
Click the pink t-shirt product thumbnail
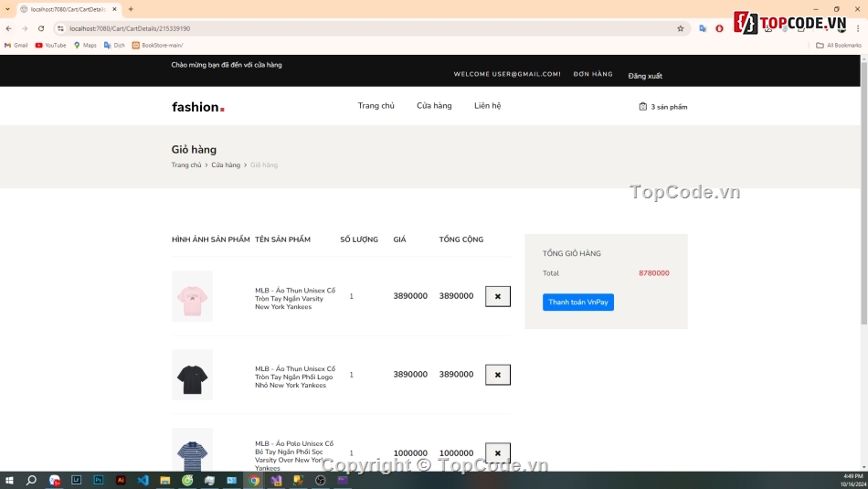[x=192, y=296]
